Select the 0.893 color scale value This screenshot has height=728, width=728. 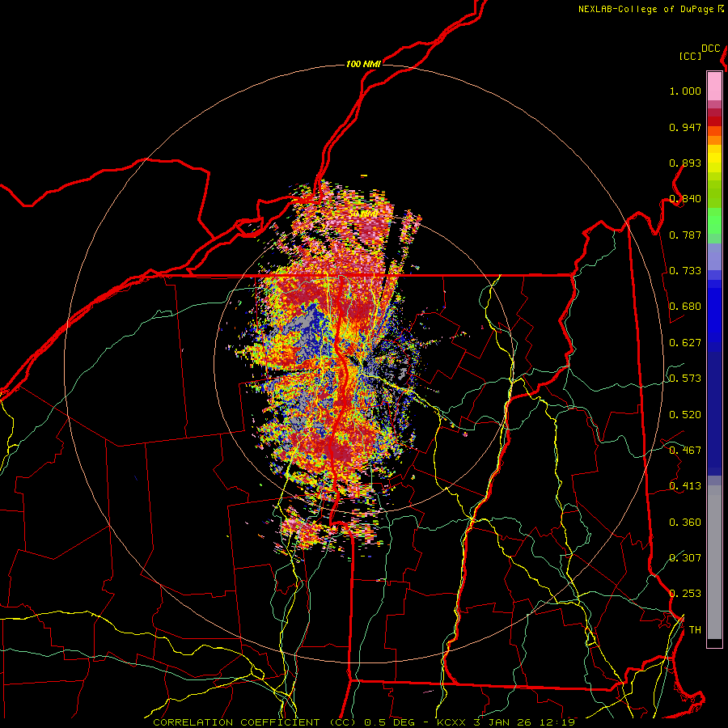(685, 163)
